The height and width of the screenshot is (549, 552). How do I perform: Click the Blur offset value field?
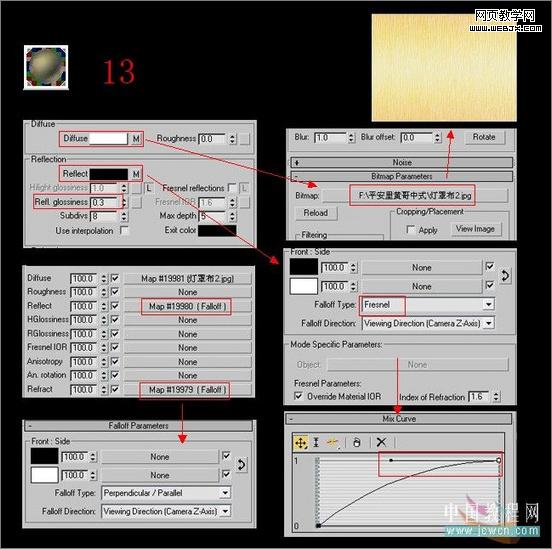tap(417, 137)
